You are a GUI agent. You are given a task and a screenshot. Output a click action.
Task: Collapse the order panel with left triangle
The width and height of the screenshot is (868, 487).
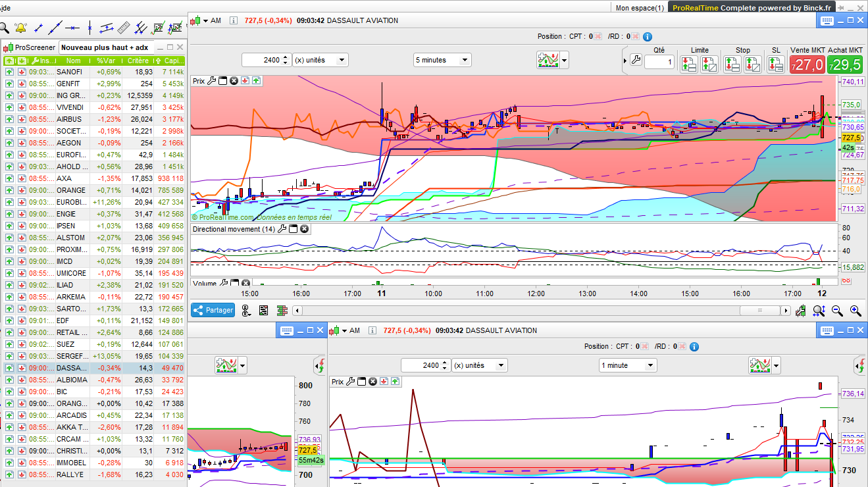[x=624, y=61]
